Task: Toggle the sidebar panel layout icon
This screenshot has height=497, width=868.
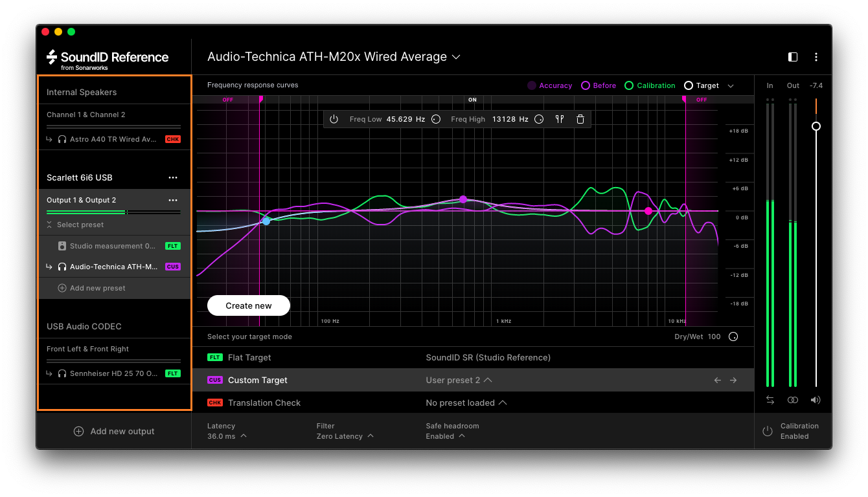Action: [793, 57]
